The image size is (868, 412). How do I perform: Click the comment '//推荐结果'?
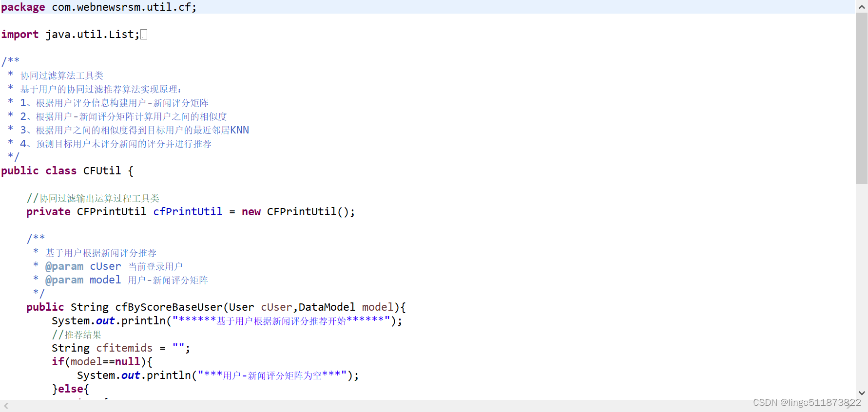[77, 335]
